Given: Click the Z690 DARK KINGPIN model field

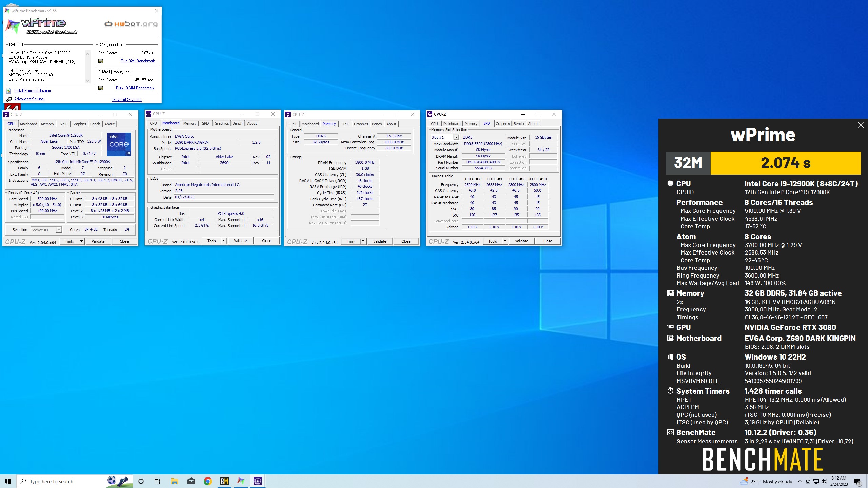Looking at the screenshot, I should 206,142.
